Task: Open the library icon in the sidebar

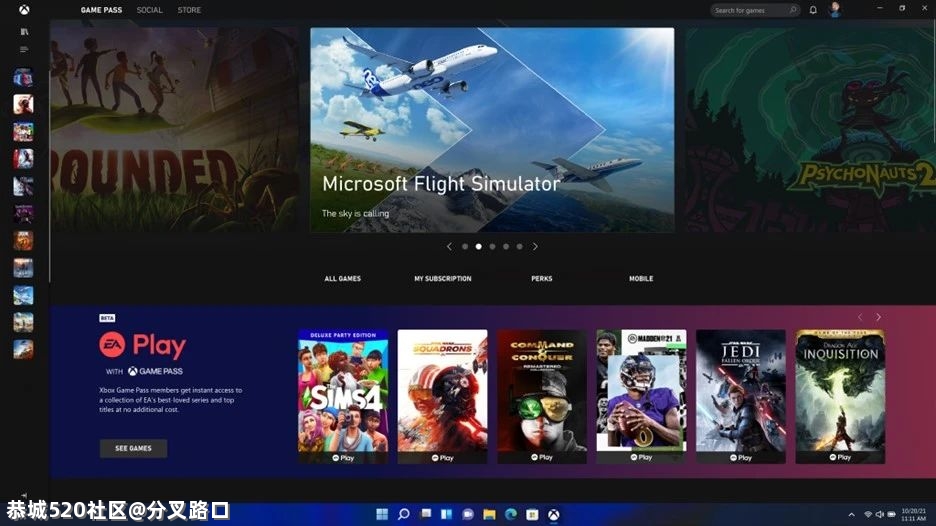Action: click(24, 31)
